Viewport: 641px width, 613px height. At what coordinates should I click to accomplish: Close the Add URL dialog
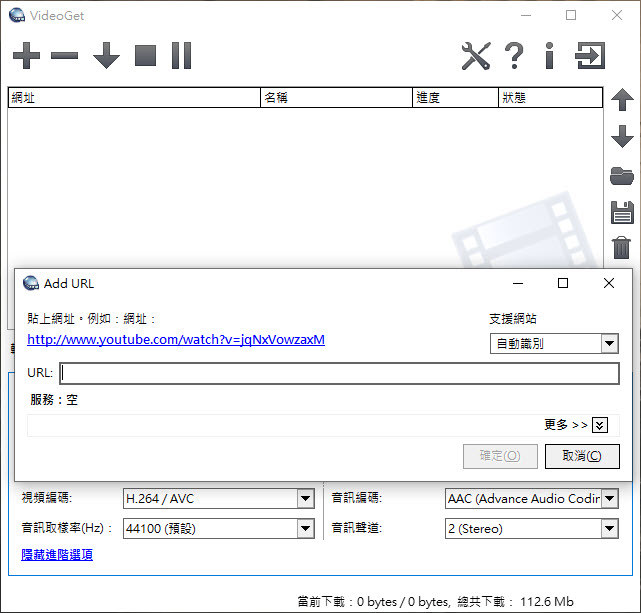609,283
